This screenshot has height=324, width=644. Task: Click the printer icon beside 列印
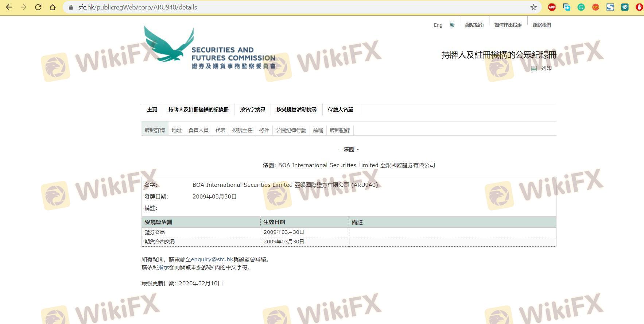click(534, 68)
